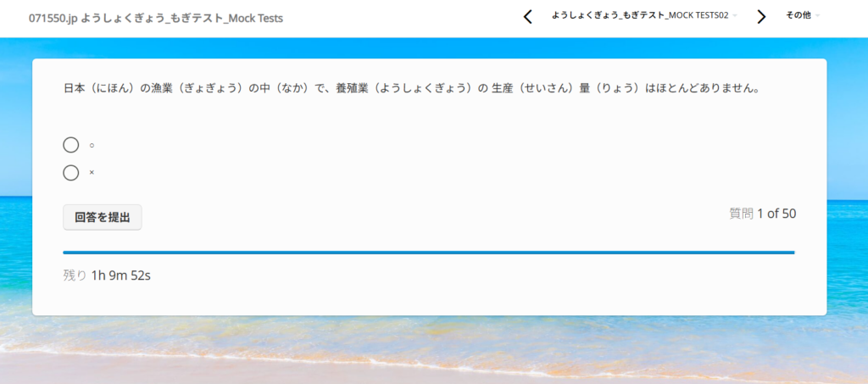
Task: Expand the その他 dropdown menu
Action: click(x=798, y=15)
